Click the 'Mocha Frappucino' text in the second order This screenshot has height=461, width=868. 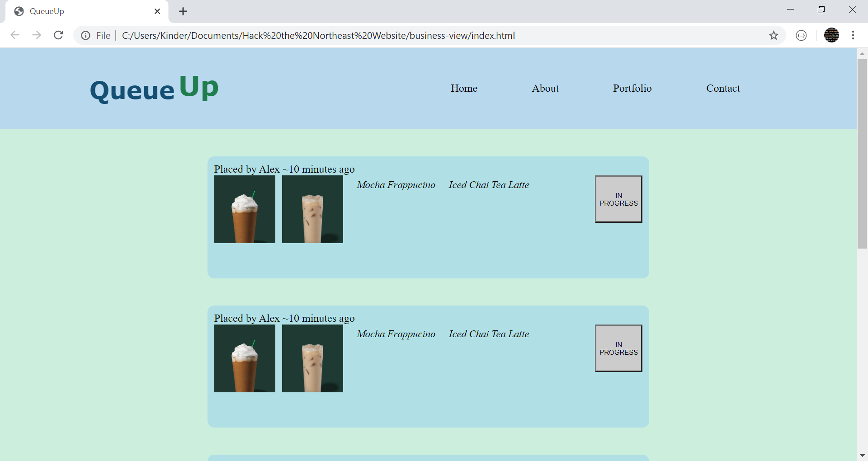(x=396, y=334)
